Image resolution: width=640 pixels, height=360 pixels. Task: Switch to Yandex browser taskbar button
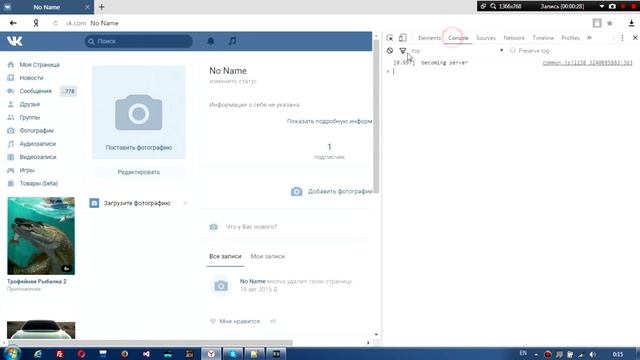coord(211,354)
